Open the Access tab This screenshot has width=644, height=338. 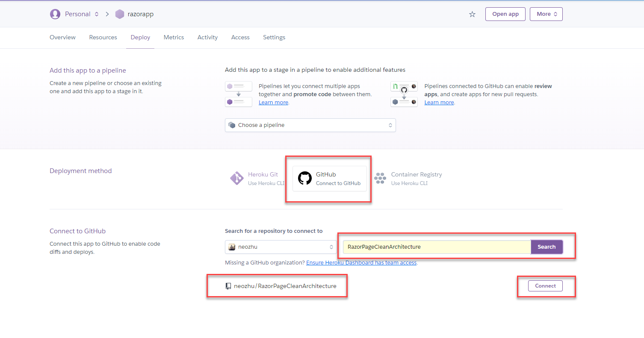[x=240, y=38]
